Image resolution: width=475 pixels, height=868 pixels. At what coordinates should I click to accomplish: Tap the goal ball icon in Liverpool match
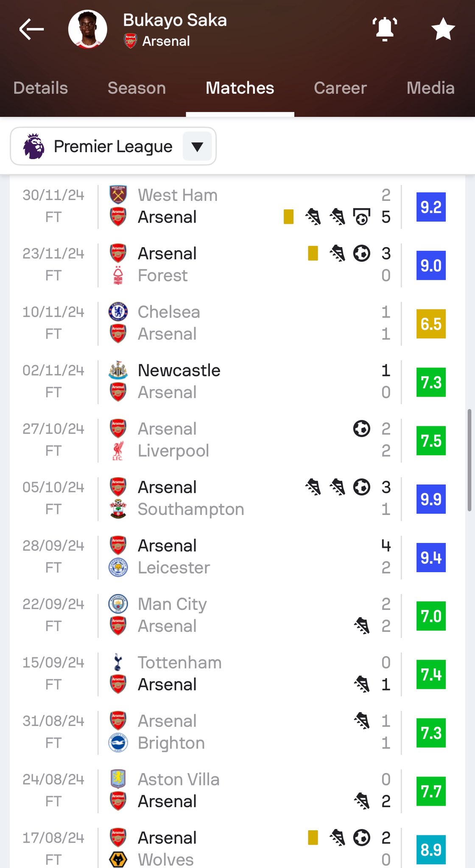tap(361, 428)
